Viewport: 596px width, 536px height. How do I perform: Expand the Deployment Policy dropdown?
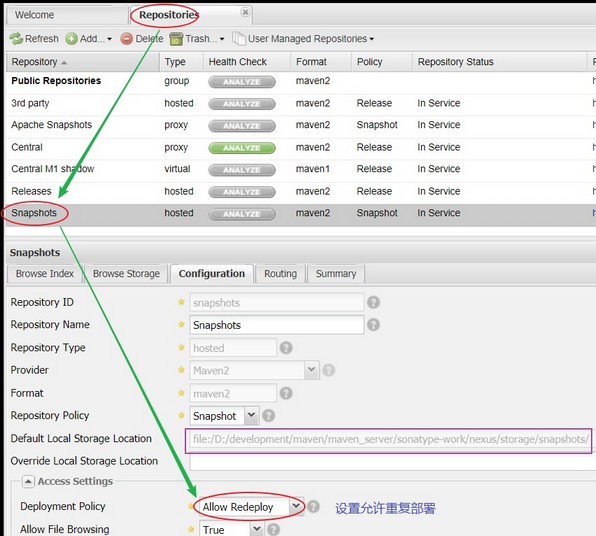[296, 506]
